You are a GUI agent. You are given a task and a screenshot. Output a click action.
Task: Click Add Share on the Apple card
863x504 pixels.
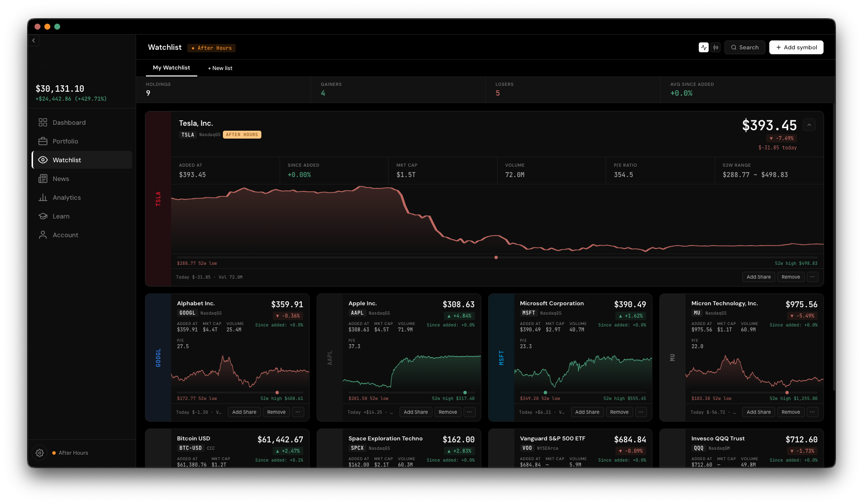tap(416, 412)
